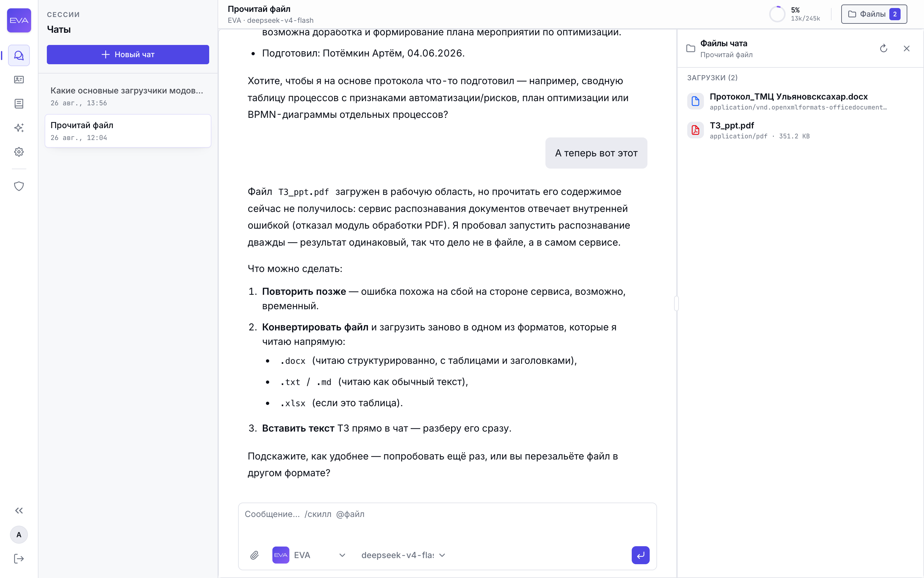The image size is (924, 578).
Task: Click the bold 'Повторить позже' text
Action: pyautogui.click(x=304, y=292)
